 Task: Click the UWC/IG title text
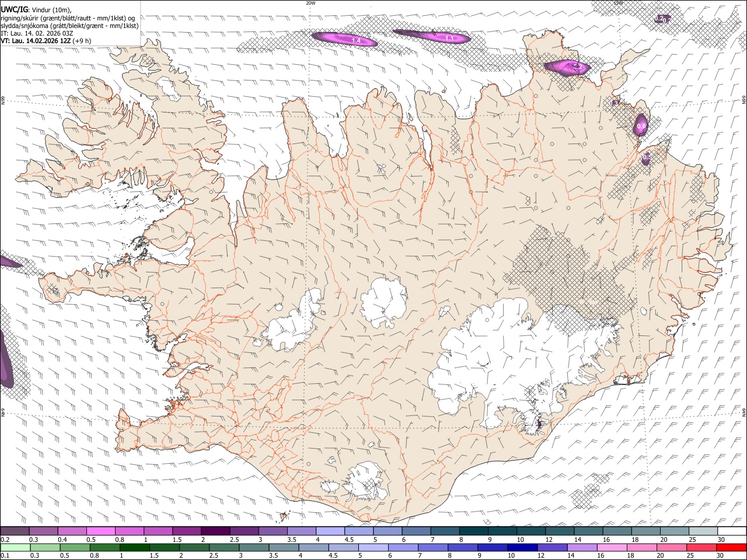pyautogui.click(x=14, y=10)
